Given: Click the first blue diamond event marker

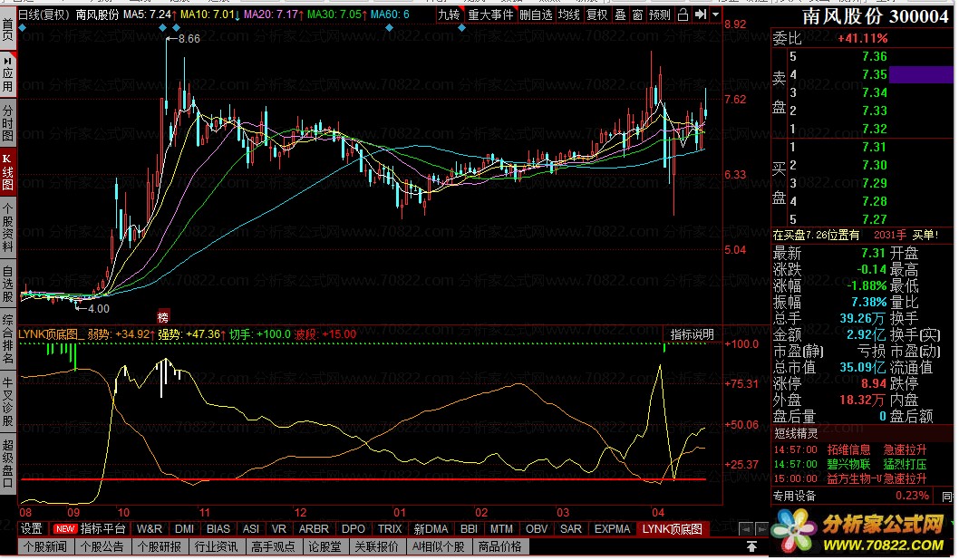Looking at the screenshot, I should (22, 28).
